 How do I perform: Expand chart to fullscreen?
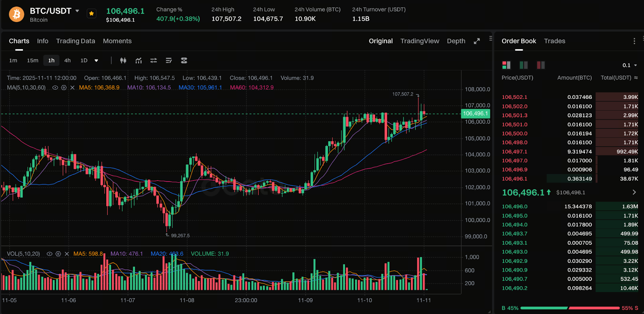point(477,41)
